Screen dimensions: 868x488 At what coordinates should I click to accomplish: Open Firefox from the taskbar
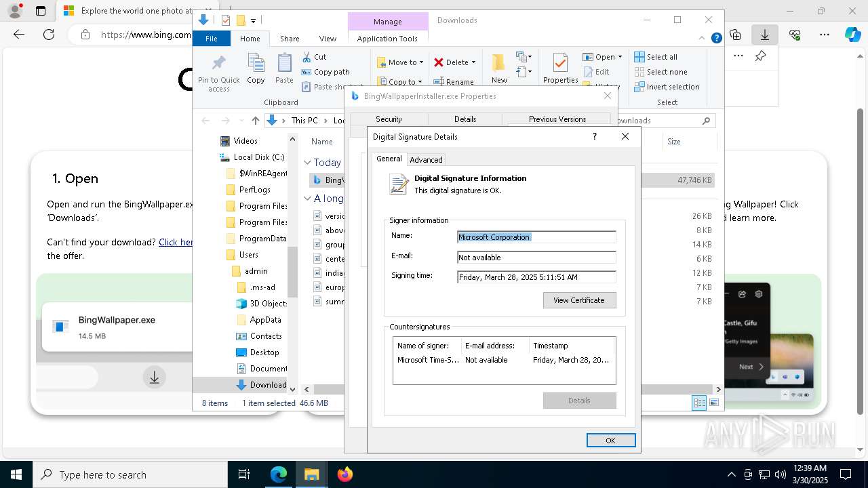coord(345,474)
